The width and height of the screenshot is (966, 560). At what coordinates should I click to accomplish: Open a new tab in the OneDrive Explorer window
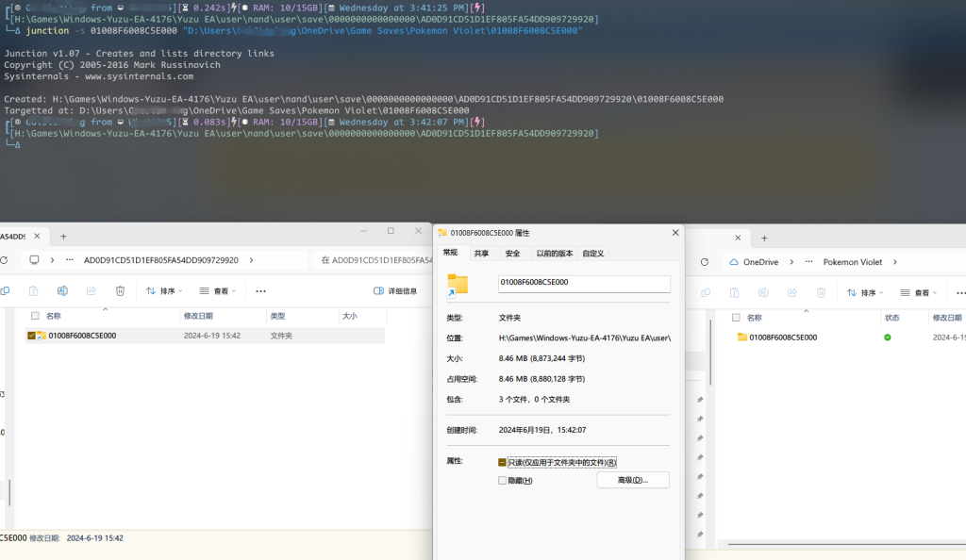coord(764,239)
